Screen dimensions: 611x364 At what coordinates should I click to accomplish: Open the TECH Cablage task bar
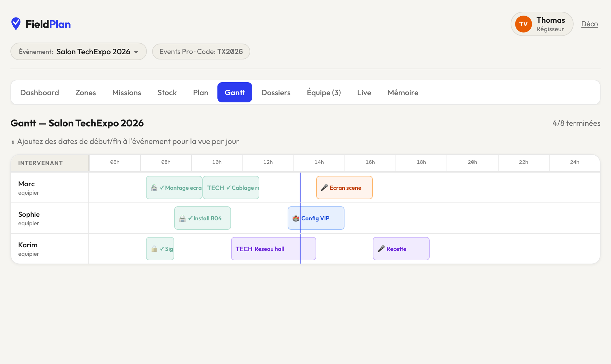[x=231, y=188]
